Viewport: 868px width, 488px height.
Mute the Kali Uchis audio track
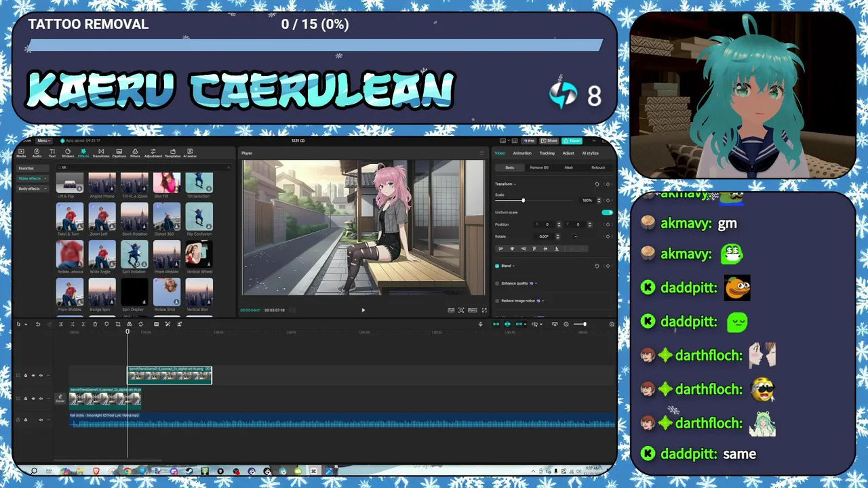[41, 420]
